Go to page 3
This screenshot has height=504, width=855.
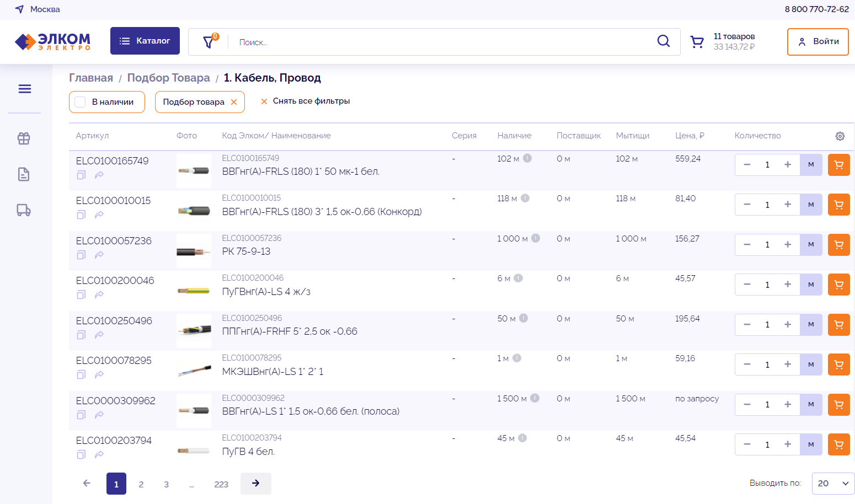tap(166, 484)
